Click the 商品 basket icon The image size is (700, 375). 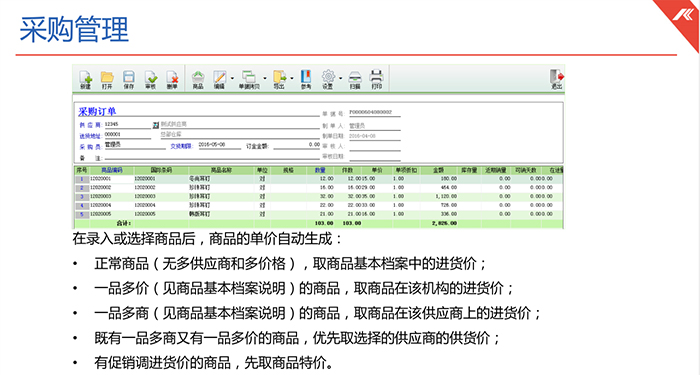198,80
